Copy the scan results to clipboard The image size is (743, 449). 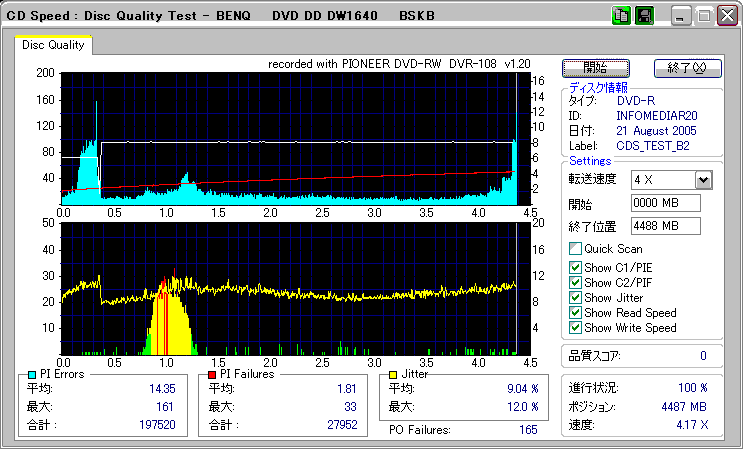pos(621,16)
